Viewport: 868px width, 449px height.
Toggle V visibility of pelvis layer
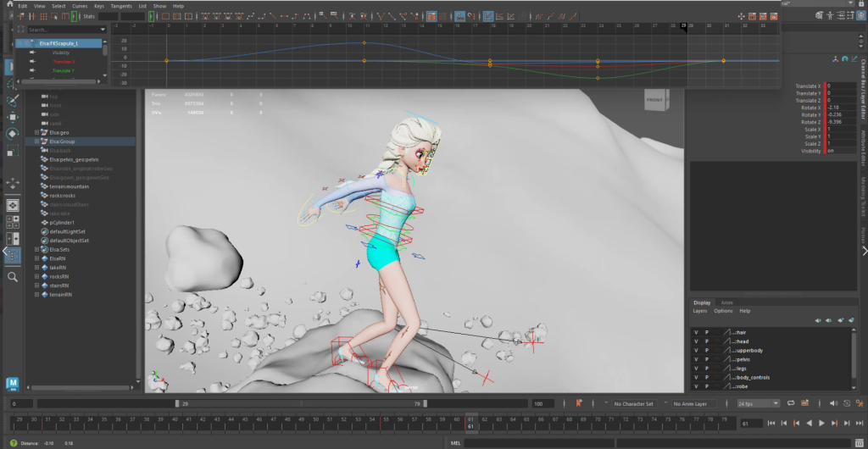pos(696,359)
